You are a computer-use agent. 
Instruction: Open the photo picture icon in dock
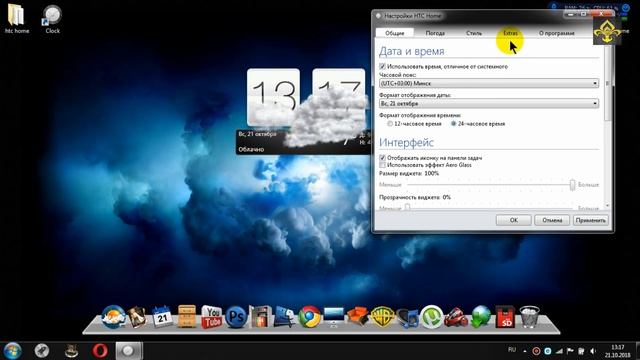137,317
